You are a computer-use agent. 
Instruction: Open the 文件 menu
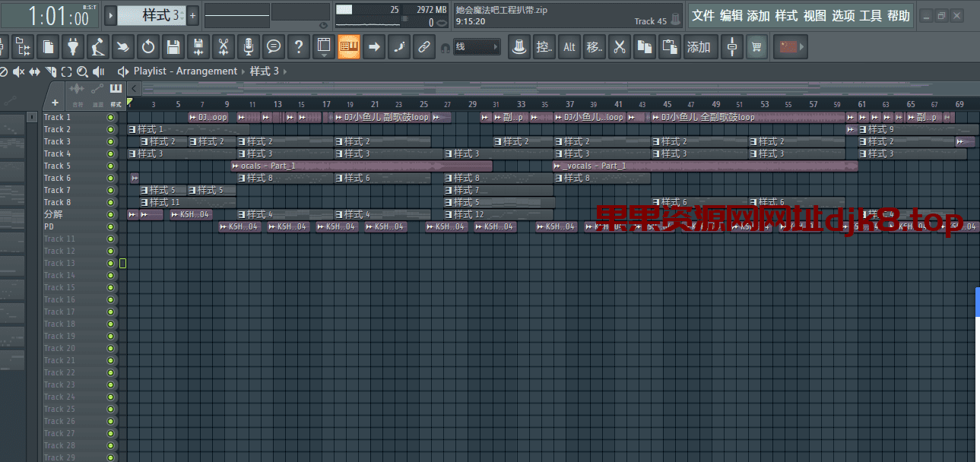[702, 16]
